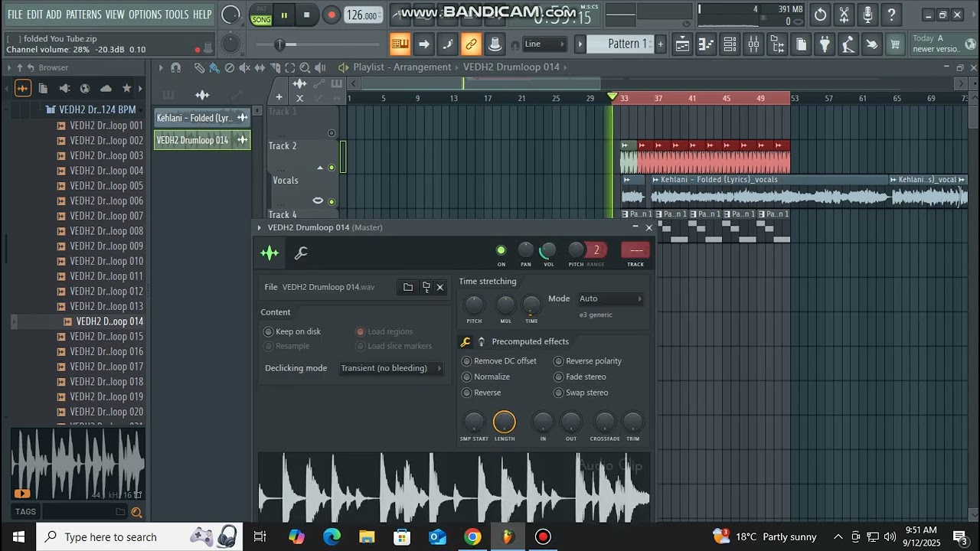Open sampler miscellaneous wrench tab

coord(301,253)
